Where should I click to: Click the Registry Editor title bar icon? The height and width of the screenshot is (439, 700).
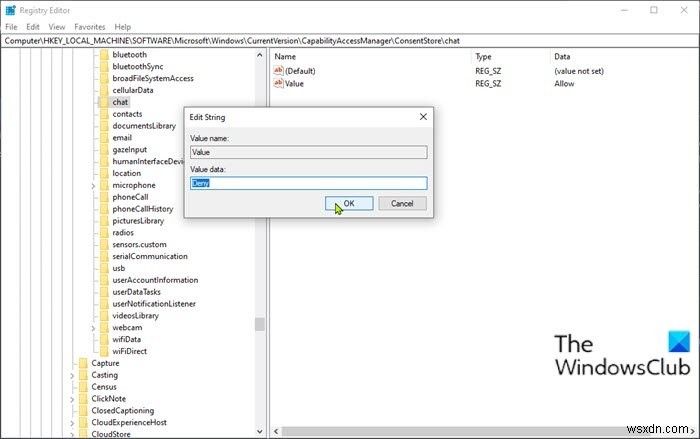click(x=10, y=10)
